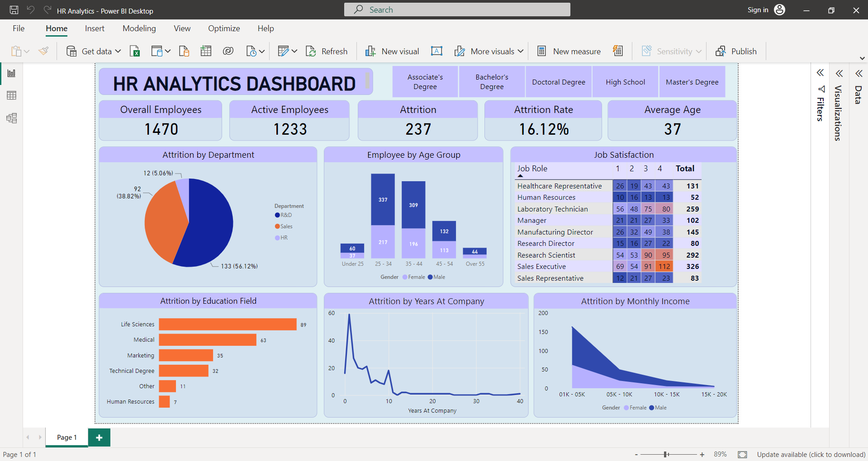Select the Report view icon
Image resolution: width=868 pixels, height=461 pixels.
coord(12,73)
